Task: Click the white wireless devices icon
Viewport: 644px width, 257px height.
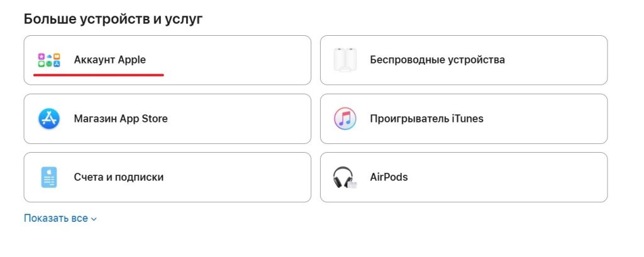Action: click(345, 60)
